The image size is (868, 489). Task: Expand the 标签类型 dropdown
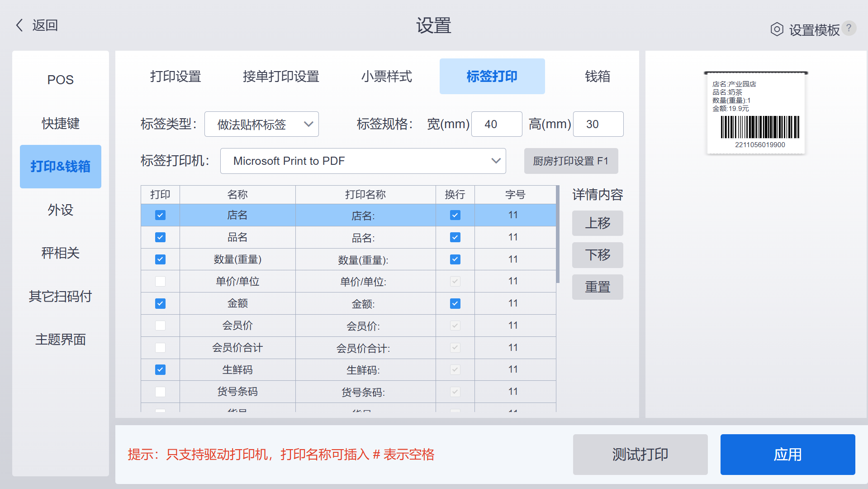(x=261, y=124)
